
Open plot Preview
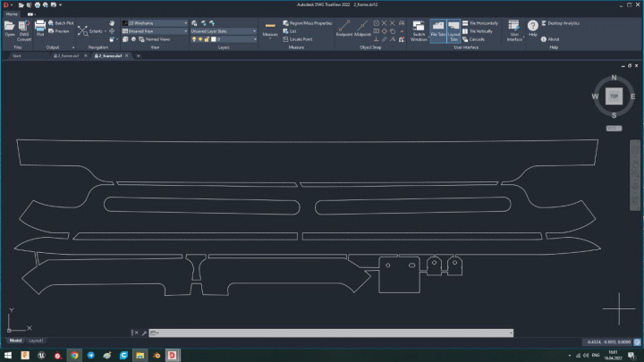[x=59, y=31]
